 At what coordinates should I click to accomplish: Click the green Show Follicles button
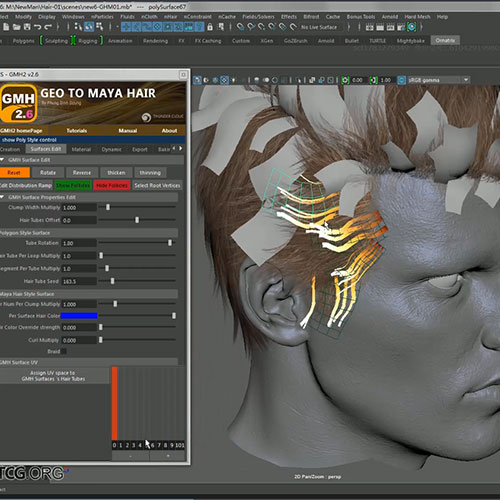coord(73,185)
